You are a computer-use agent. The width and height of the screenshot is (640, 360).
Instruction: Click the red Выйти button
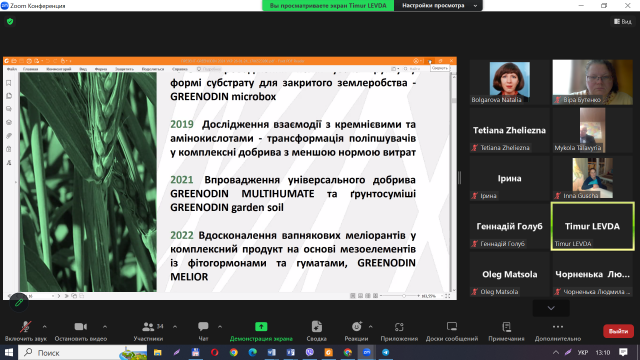(x=618, y=331)
